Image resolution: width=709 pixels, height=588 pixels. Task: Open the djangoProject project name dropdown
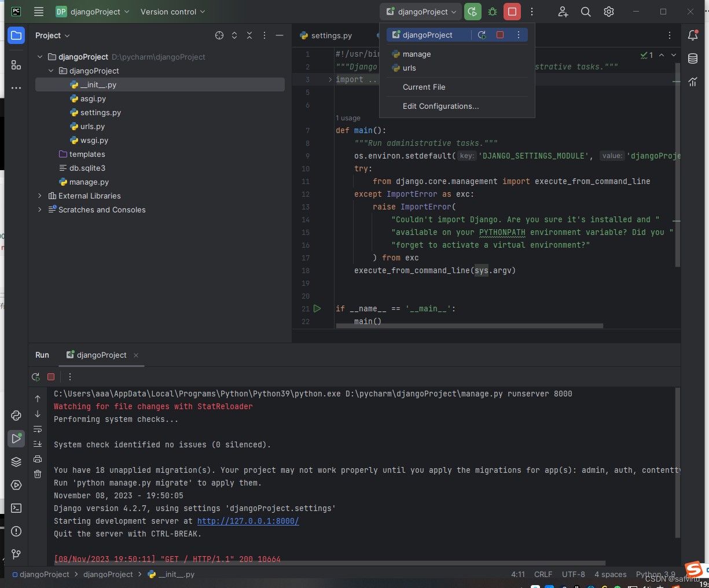(93, 12)
